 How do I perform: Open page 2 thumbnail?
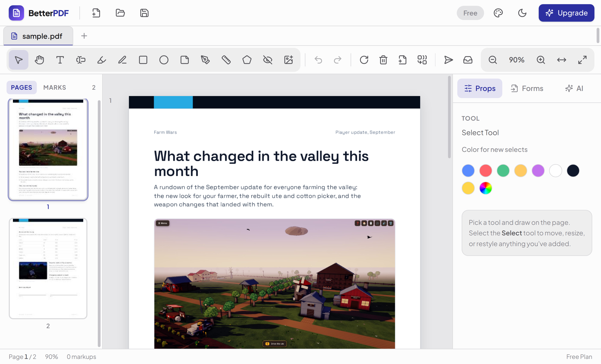tap(48, 268)
